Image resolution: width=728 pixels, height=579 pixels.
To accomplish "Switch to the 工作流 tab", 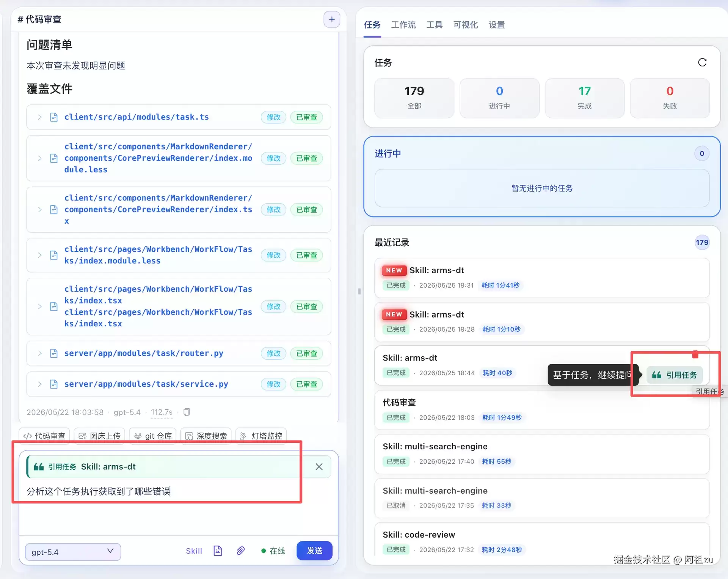I will click(x=403, y=25).
